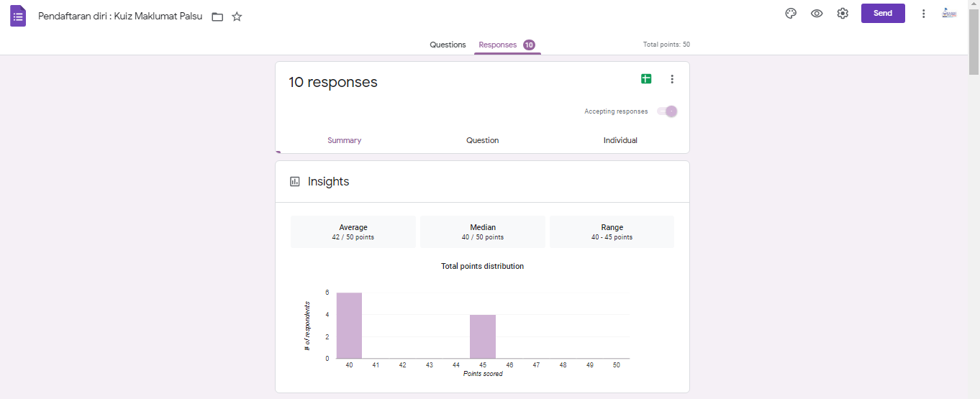Viewport: 980px width, 399px height.
Task: Open the Question responses view
Action: point(482,140)
